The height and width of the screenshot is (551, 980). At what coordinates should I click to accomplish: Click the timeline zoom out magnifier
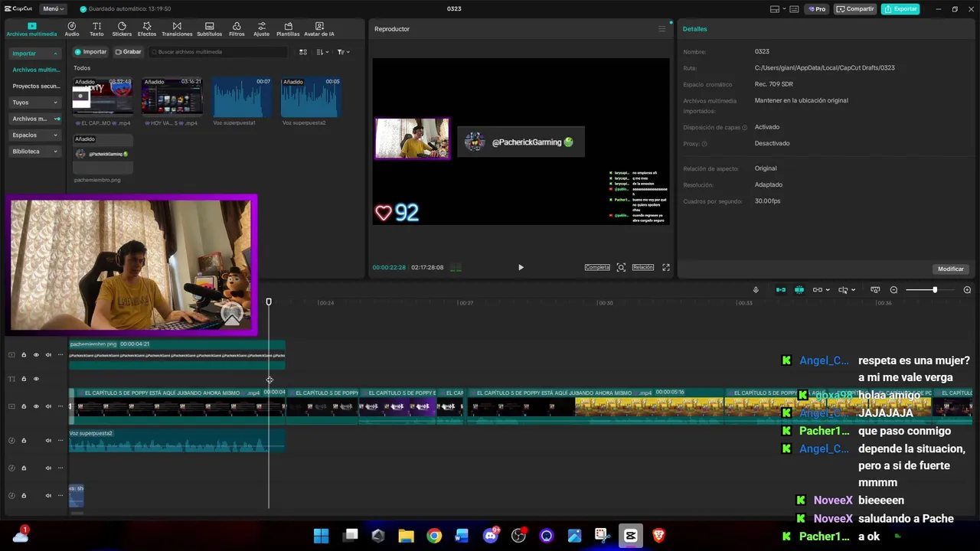click(x=893, y=290)
